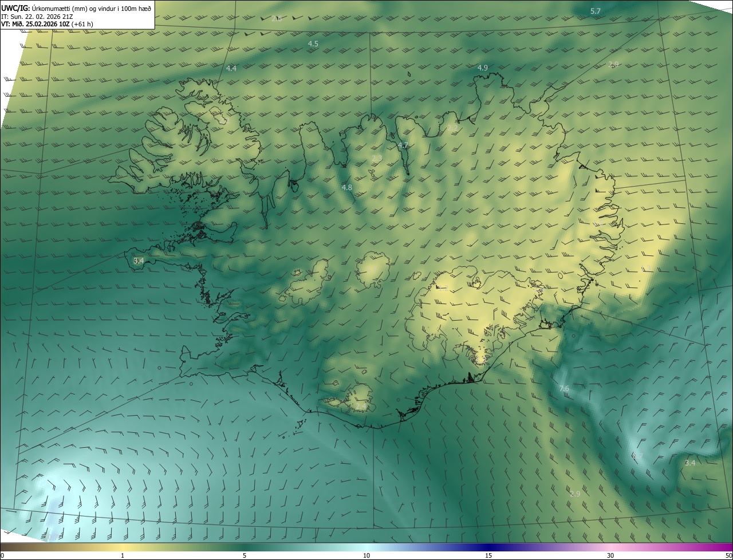
Task: Select the 4.5 value label
Action: tap(313, 44)
